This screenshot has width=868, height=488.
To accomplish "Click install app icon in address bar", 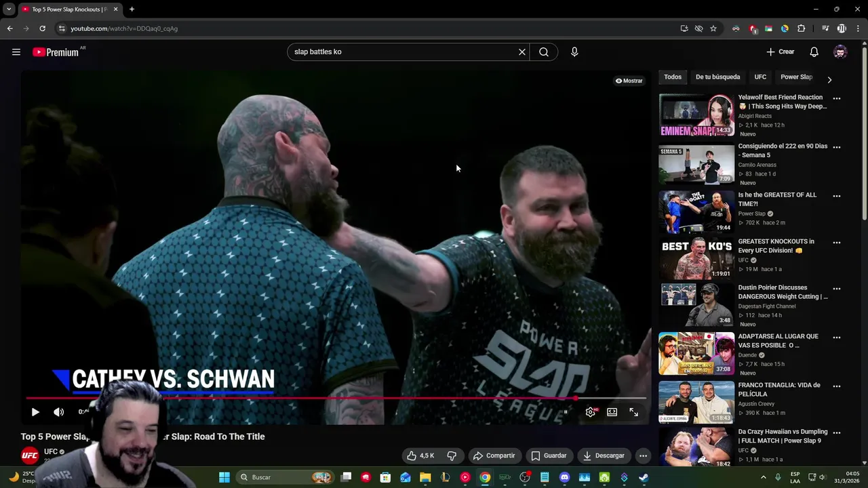I will coord(684,28).
